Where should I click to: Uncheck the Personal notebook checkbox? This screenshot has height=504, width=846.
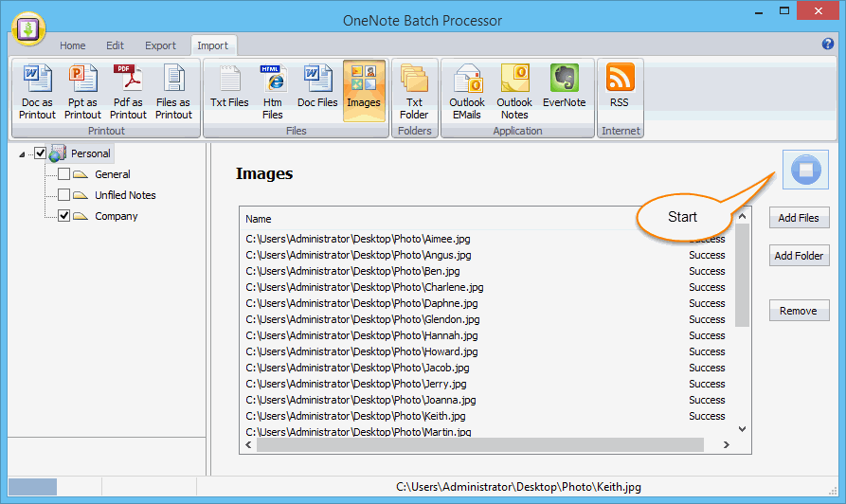click(40, 153)
